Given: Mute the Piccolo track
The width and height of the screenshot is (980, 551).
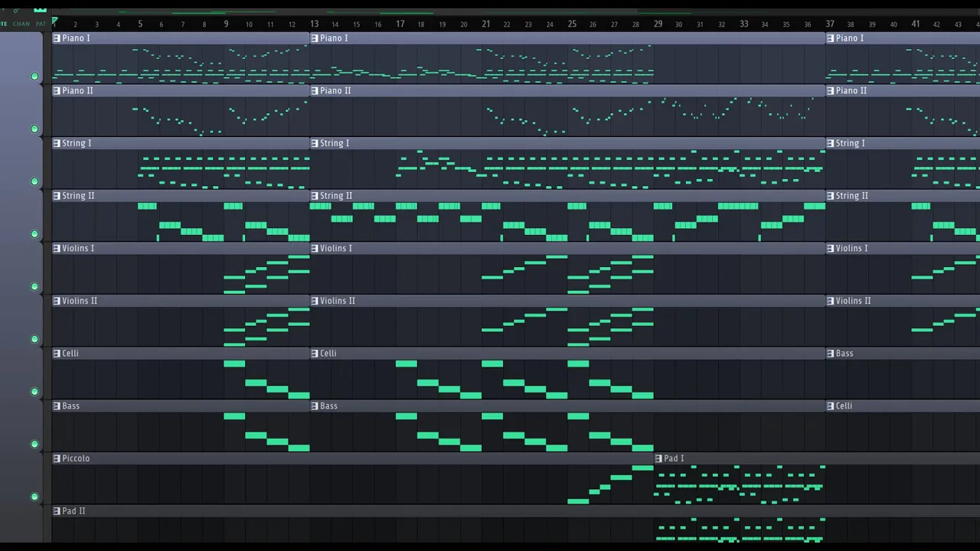Looking at the screenshot, I should (x=34, y=497).
